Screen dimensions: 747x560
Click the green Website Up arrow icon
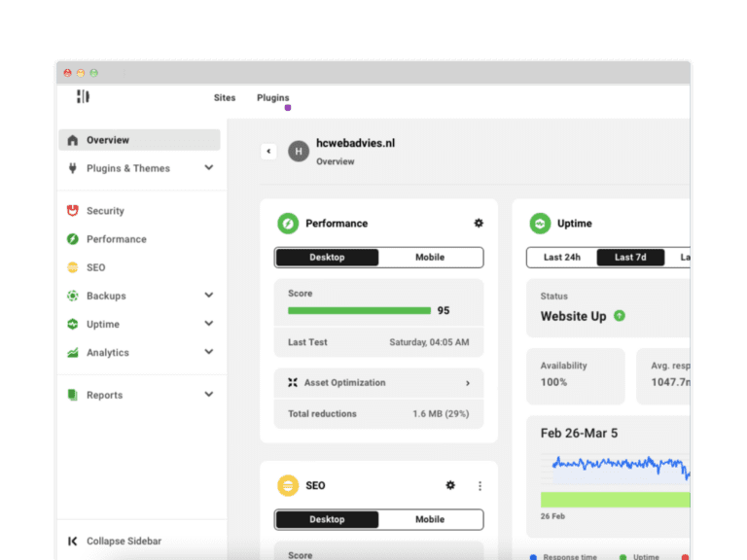(x=620, y=316)
